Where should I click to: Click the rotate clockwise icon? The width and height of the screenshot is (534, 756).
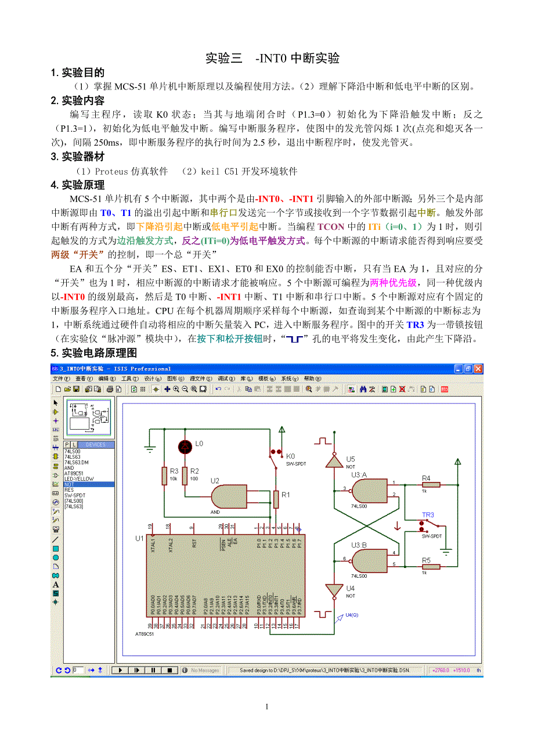59,670
